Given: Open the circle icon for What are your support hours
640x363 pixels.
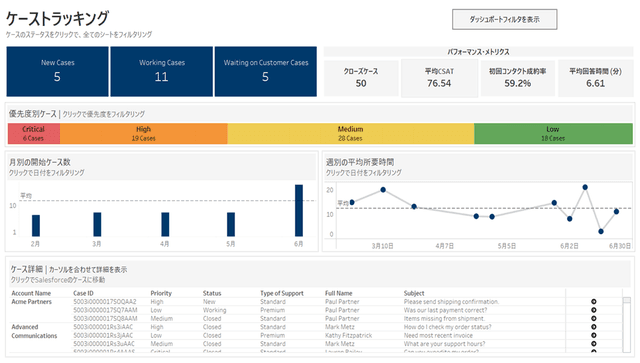Looking at the screenshot, I should tap(593, 344).
